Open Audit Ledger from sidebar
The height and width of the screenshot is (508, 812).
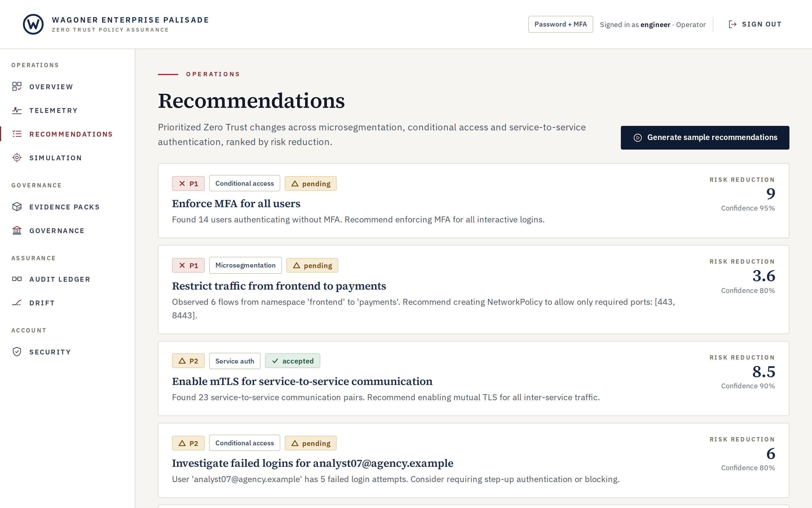click(x=67, y=279)
